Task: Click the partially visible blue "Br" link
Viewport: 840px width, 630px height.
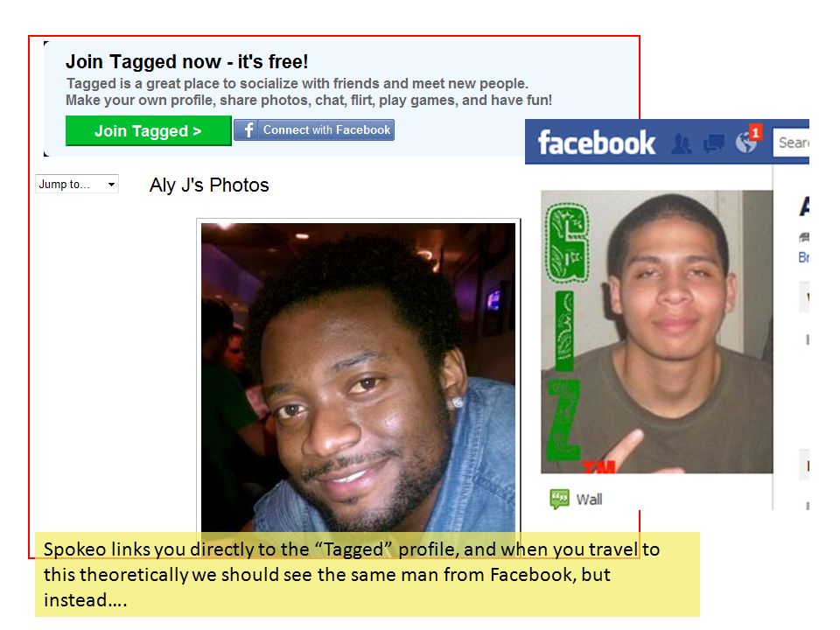Action: coord(803,257)
